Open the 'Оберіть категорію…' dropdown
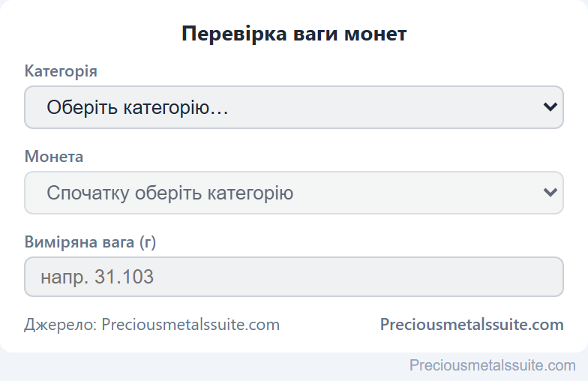Viewport: 588px width, 381px height. pyautogui.click(x=294, y=107)
